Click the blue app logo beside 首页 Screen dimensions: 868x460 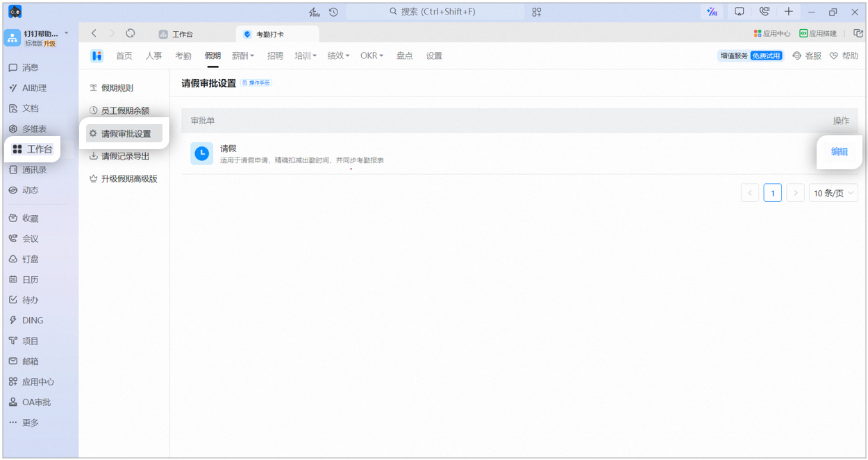click(97, 56)
